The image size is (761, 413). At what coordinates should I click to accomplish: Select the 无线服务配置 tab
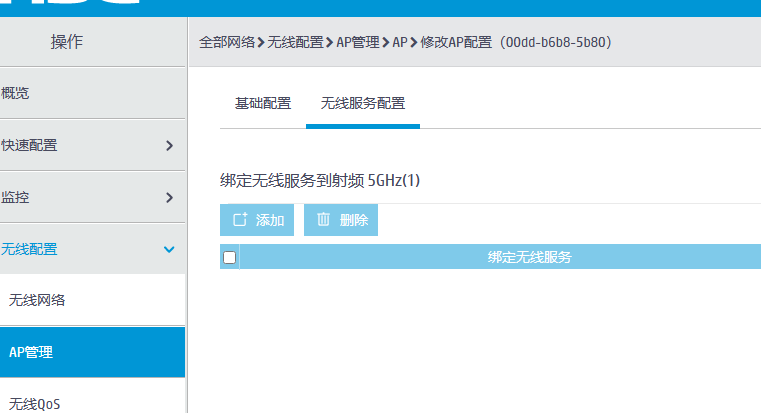[x=363, y=103]
